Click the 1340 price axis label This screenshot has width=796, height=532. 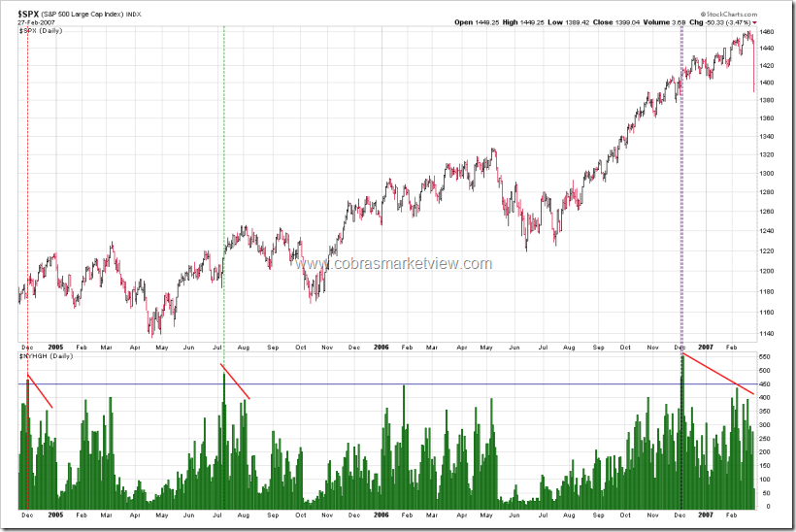click(x=767, y=137)
